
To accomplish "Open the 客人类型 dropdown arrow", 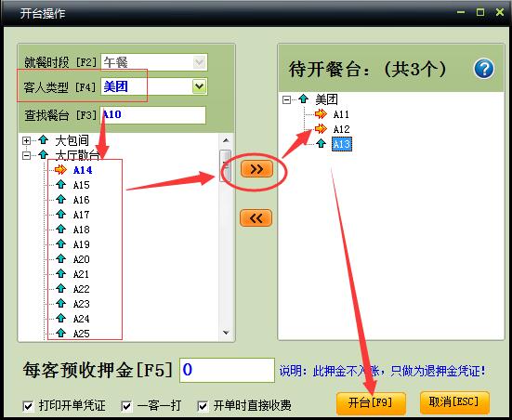I will point(199,86).
